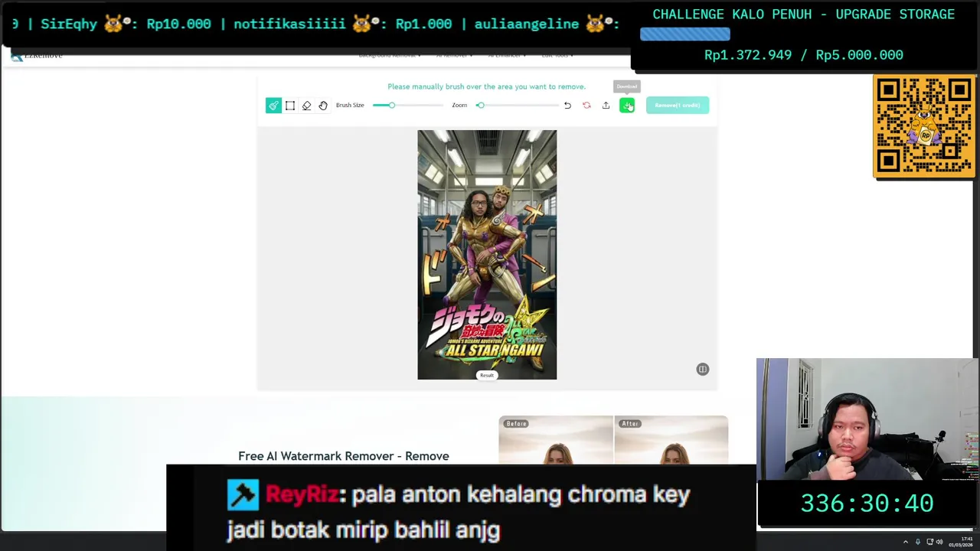Click the QR code overlay
The height and width of the screenshot is (551, 980).
924,126
